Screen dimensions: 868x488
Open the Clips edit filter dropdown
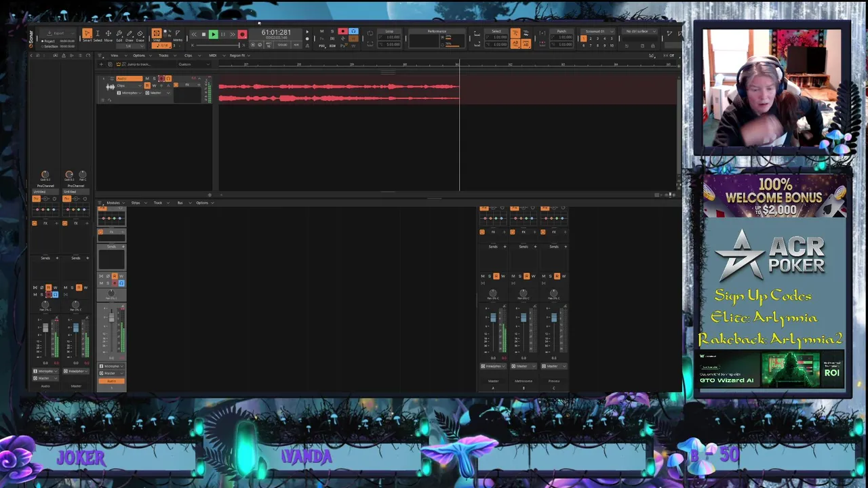coord(129,85)
